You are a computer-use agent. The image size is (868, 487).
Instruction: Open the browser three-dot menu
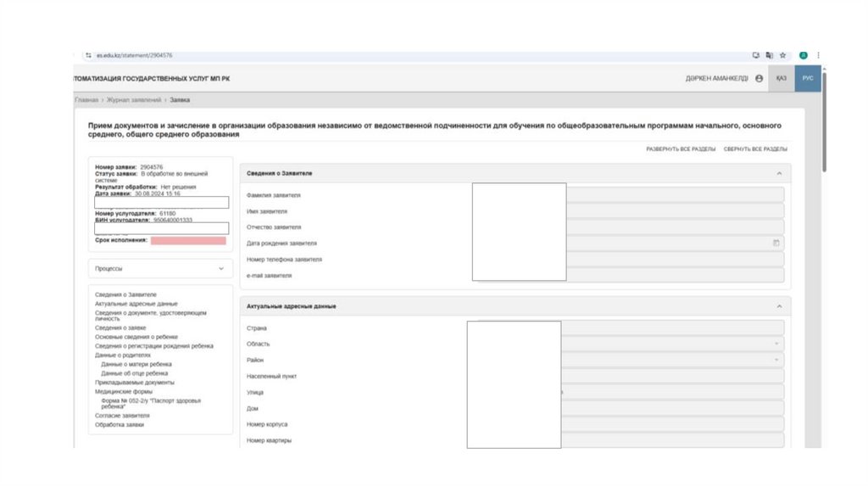click(818, 55)
